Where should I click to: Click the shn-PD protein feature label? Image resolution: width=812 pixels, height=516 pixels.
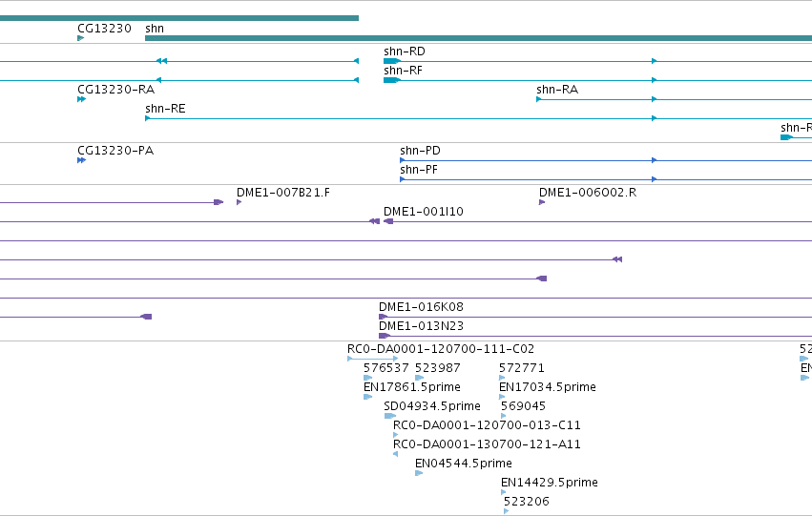pyautogui.click(x=420, y=151)
